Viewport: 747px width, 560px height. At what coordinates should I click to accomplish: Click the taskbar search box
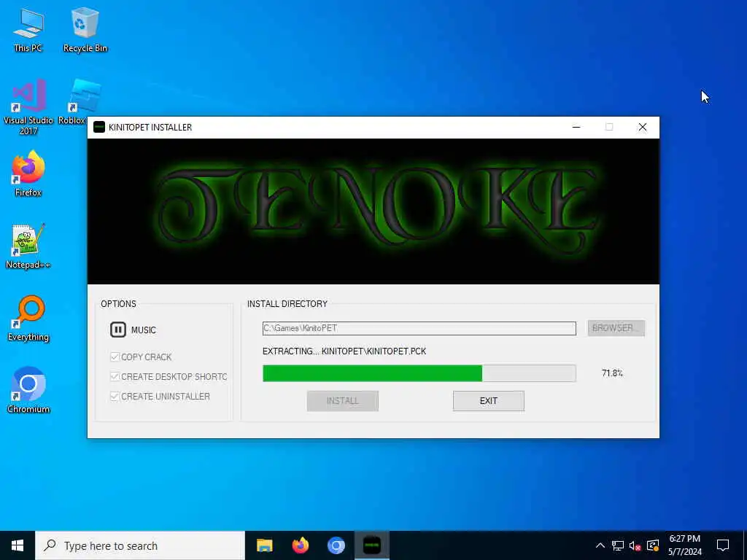(140, 545)
